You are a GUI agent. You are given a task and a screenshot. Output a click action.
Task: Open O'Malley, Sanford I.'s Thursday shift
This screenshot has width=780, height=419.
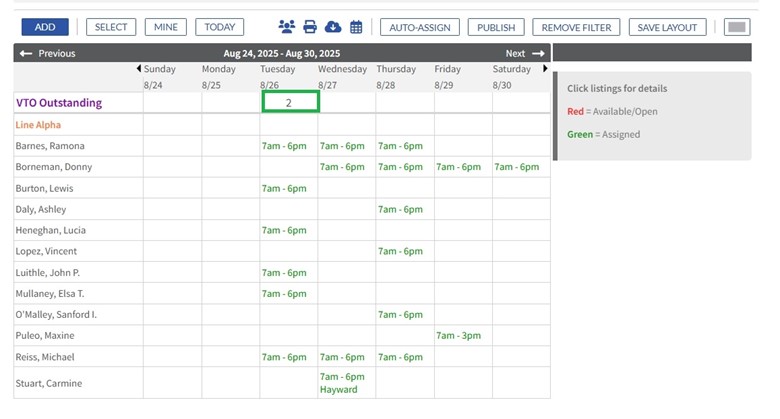(x=400, y=314)
